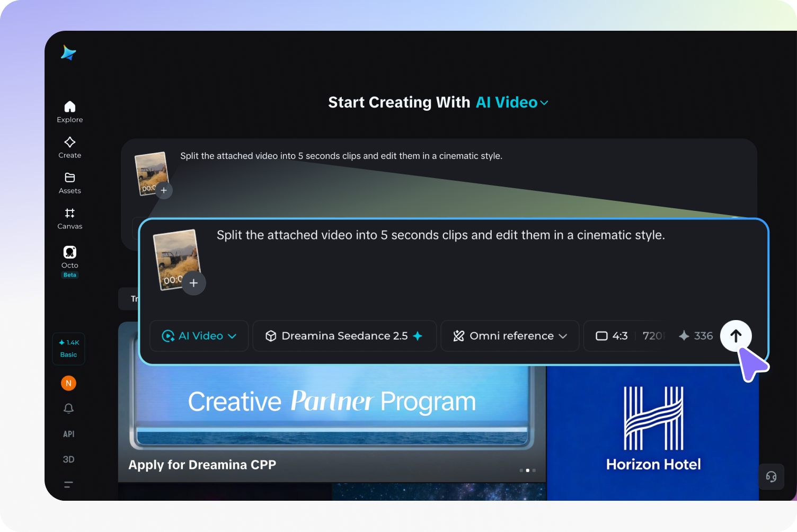
Task: Submit the prompt with the up-arrow button
Action: point(736,336)
